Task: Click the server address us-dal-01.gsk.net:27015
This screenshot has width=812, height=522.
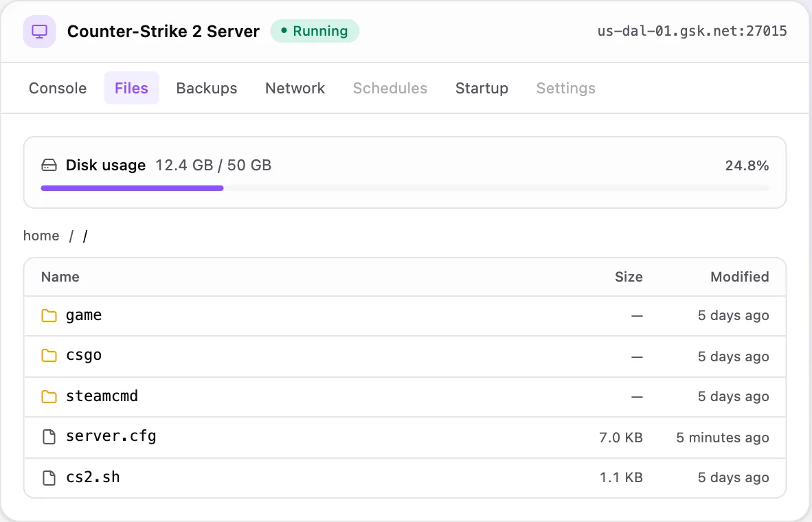Action: (692, 31)
